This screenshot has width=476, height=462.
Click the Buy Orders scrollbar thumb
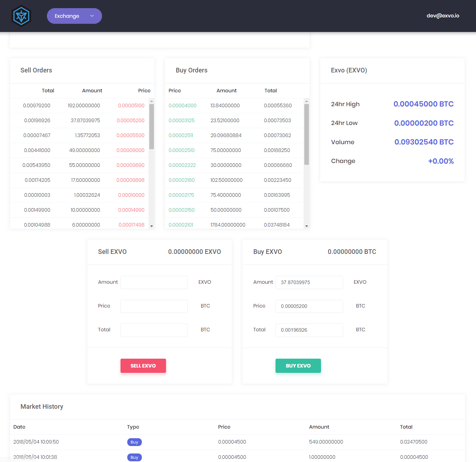point(306,134)
